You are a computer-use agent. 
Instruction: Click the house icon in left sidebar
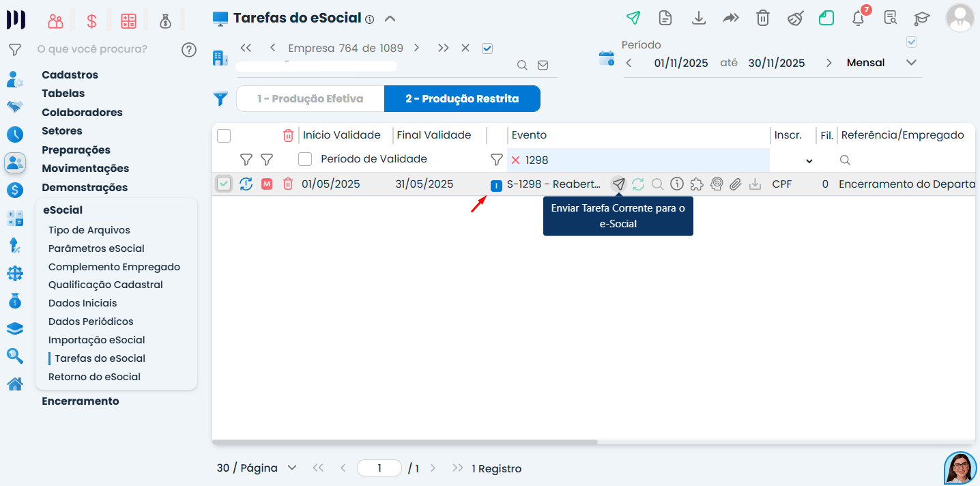click(15, 384)
